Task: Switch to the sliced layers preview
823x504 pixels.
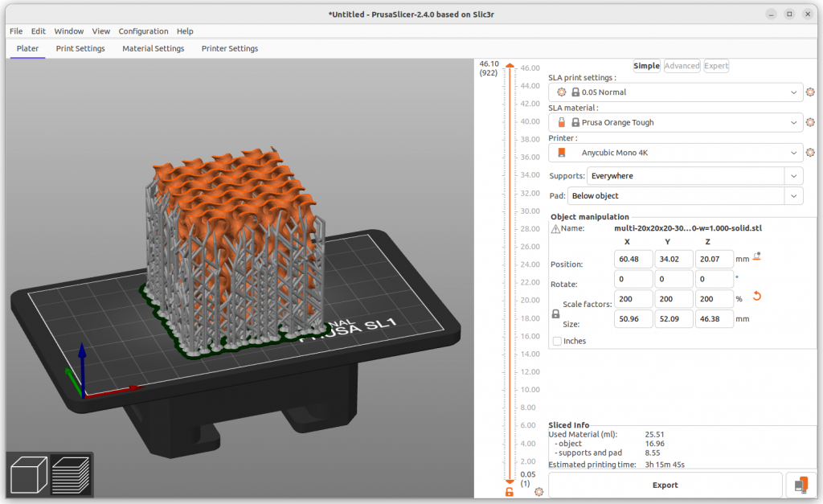Action: (x=72, y=474)
